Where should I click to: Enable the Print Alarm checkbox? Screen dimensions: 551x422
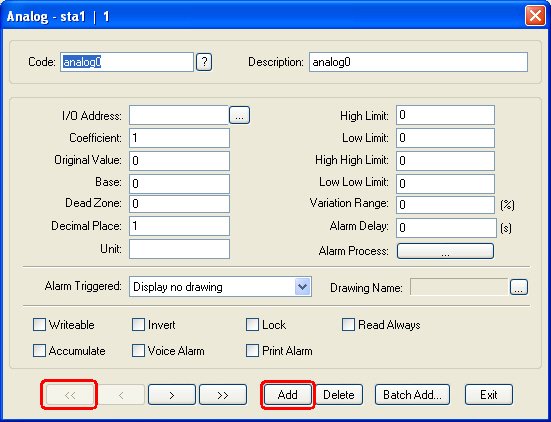click(252, 351)
